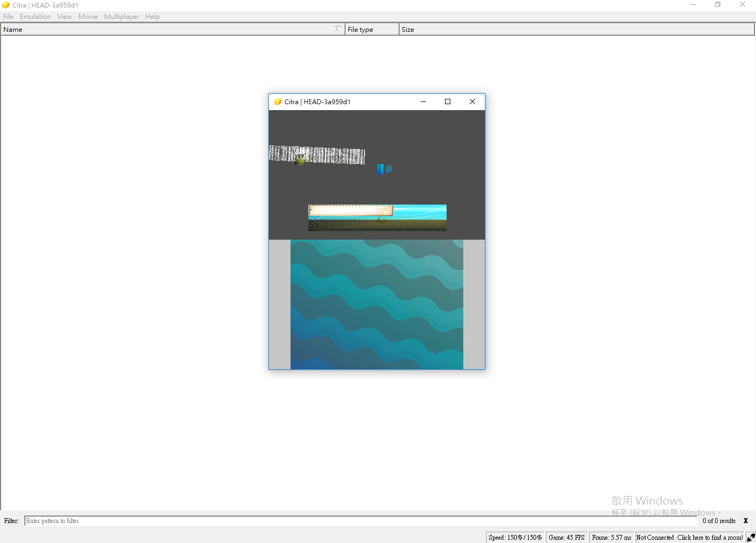The height and width of the screenshot is (543, 756).
Task: Open the View menu
Action: click(x=64, y=17)
